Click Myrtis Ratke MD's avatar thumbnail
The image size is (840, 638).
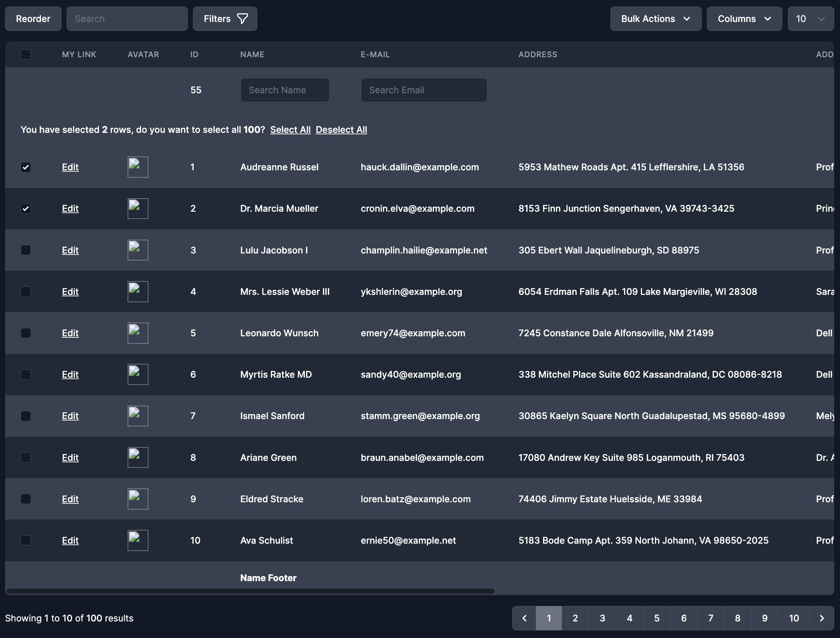pyautogui.click(x=137, y=374)
